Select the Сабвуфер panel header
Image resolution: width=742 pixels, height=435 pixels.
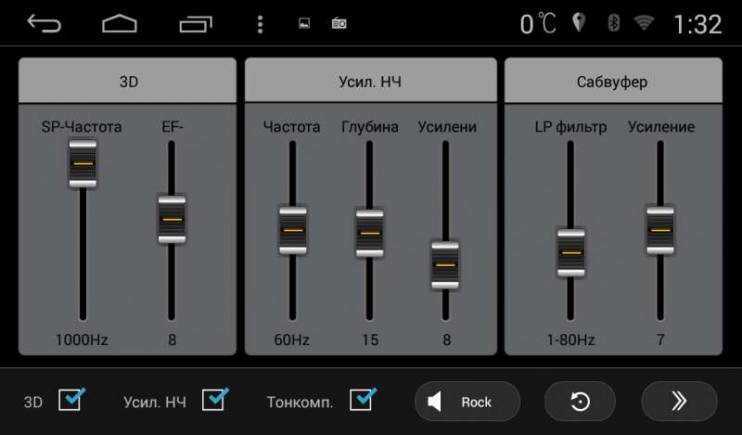pyautogui.click(x=613, y=80)
